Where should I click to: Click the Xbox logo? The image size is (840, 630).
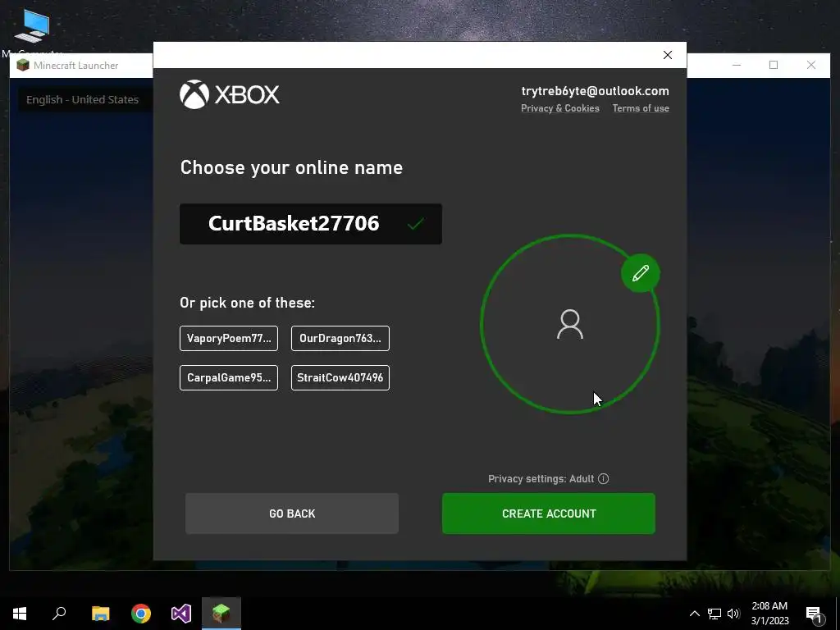230,95
